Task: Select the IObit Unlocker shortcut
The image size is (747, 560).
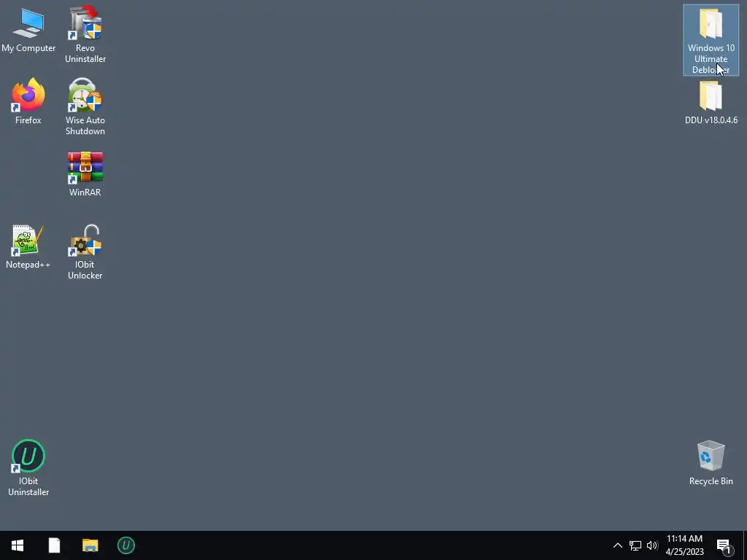Action: (85, 252)
